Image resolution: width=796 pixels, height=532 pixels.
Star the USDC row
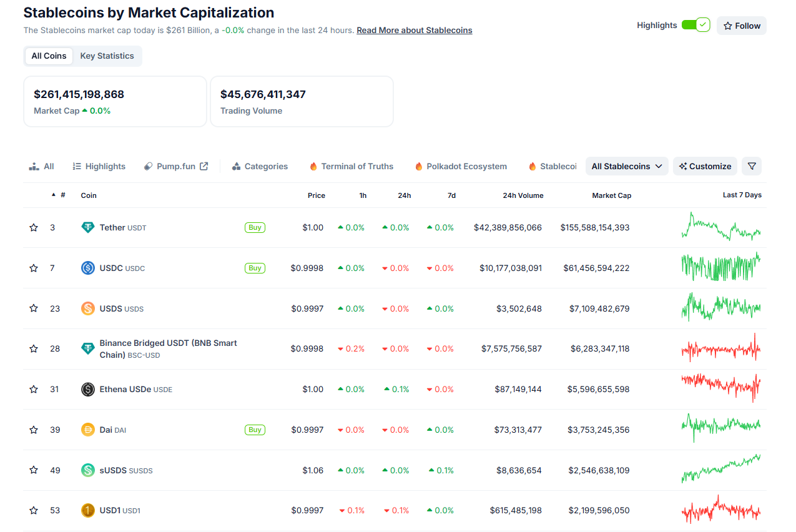pyautogui.click(x=34, y=268)
